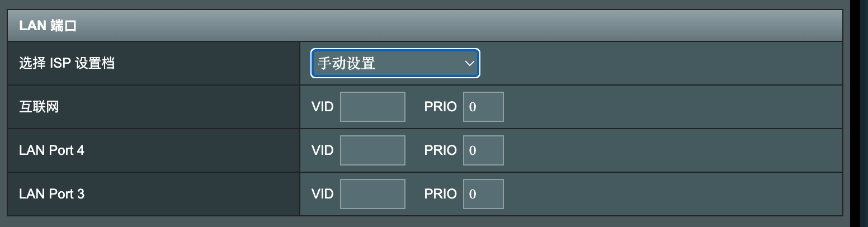Focus the LAN Port 3 VID field

pyautogui.click(x=372, y=194)
